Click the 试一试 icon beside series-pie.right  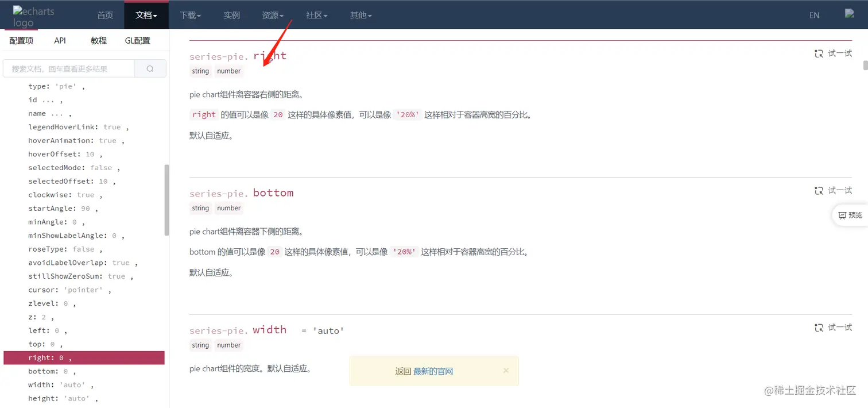click(819, 53)
